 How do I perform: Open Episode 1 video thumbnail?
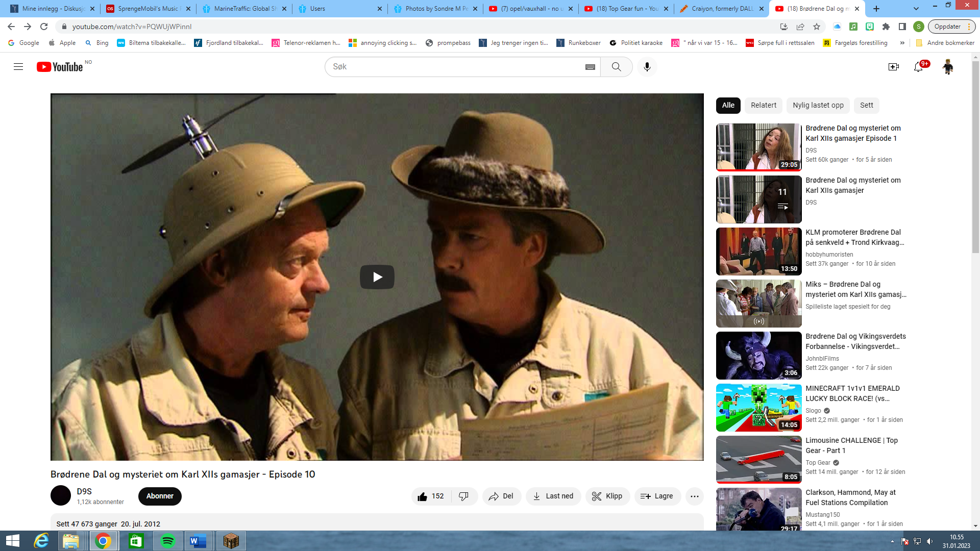click(758, 147)
